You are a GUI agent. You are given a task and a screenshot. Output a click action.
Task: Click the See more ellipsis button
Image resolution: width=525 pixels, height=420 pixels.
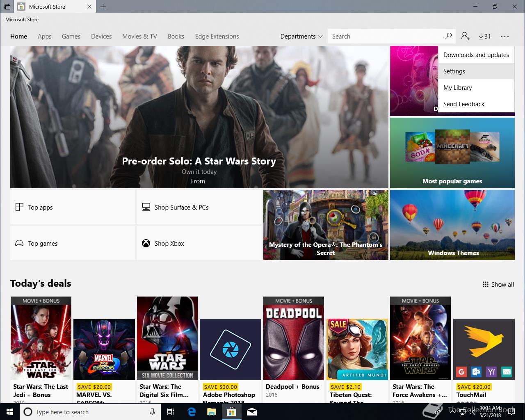(505, 36)
